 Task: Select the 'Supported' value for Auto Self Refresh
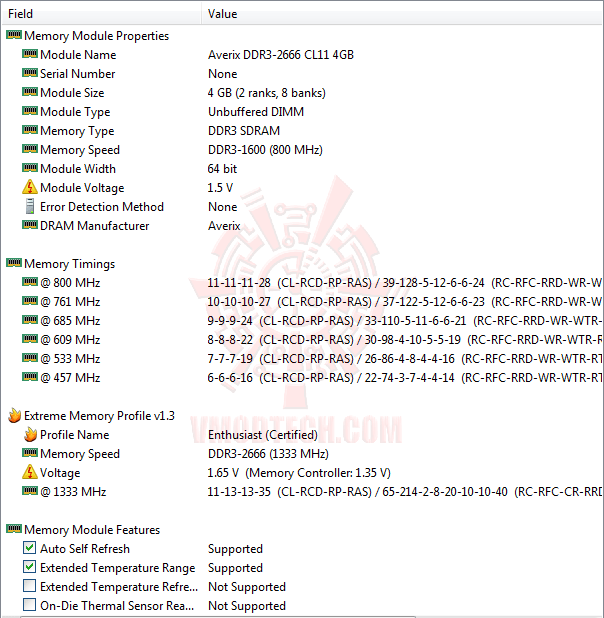click(x=235, y=549)
